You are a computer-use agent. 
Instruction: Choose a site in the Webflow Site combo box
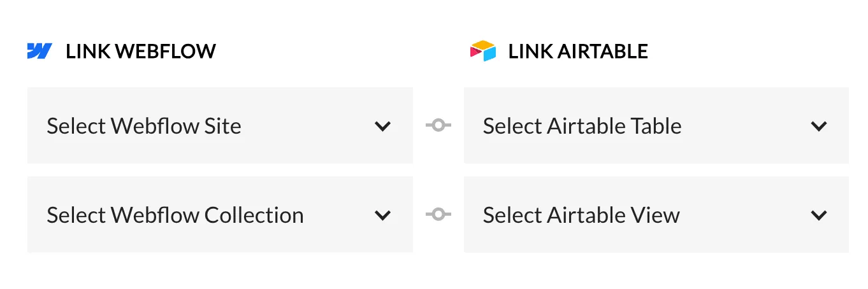(220, 125)
